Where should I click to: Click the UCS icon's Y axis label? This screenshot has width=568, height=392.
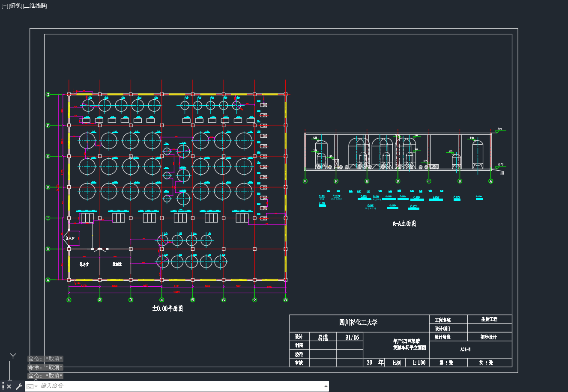pos(13,356)
